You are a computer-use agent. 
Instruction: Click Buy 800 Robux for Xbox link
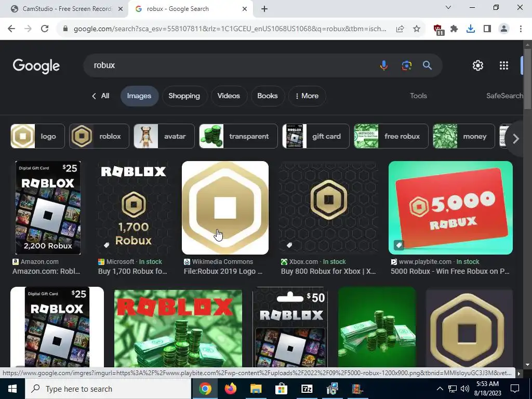(328, 271)
